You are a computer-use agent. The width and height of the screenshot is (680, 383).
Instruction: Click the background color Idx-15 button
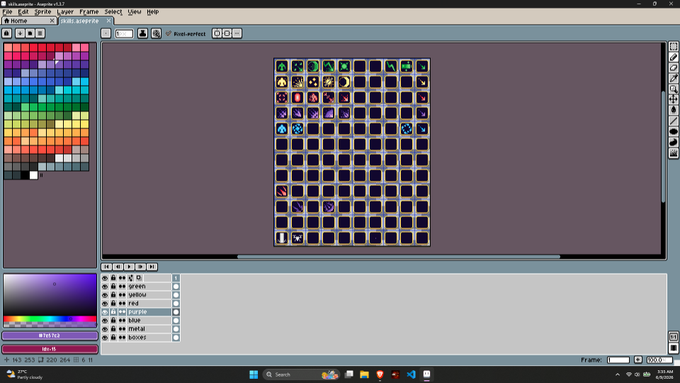49,349
